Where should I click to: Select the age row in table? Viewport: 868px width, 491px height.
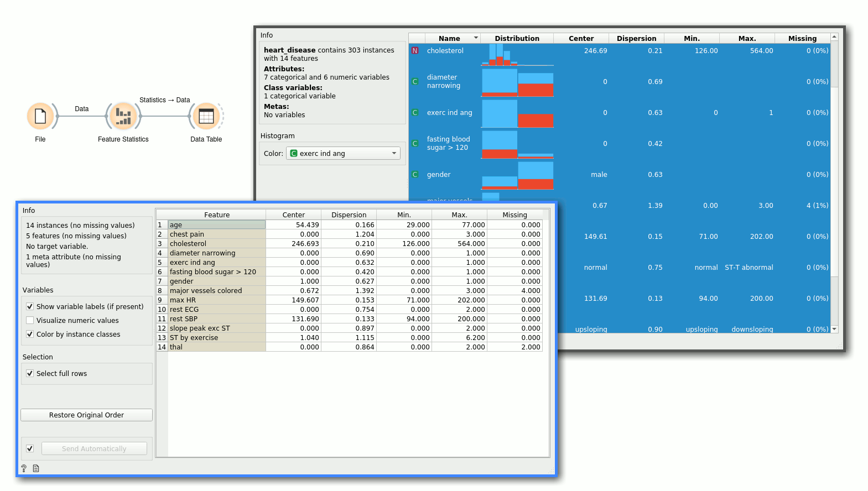(x=217, y=224)
